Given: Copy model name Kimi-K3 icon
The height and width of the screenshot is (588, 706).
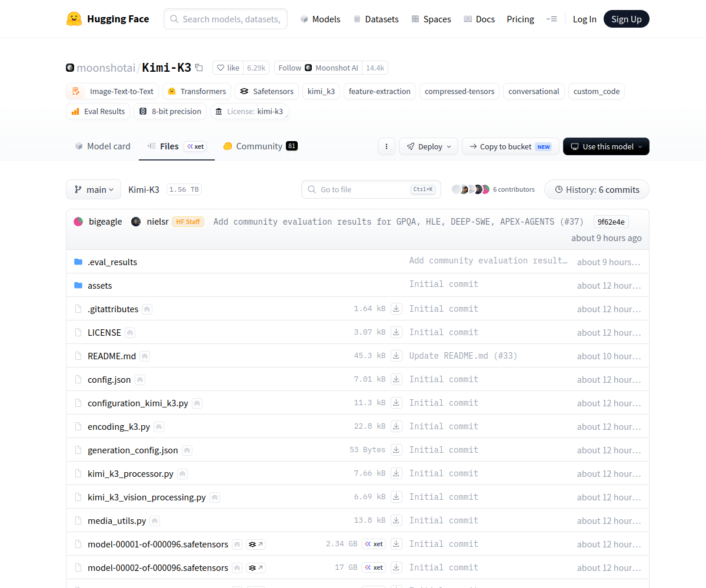Looking at the screenshot, I should click(199, 68).
